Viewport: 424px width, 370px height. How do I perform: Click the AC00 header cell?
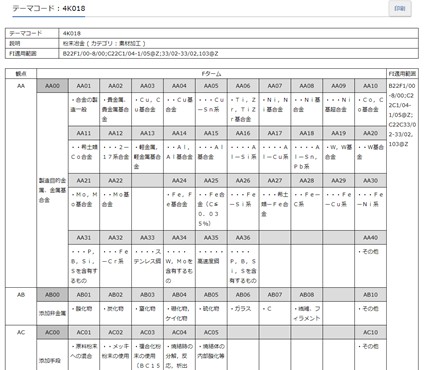52,332
